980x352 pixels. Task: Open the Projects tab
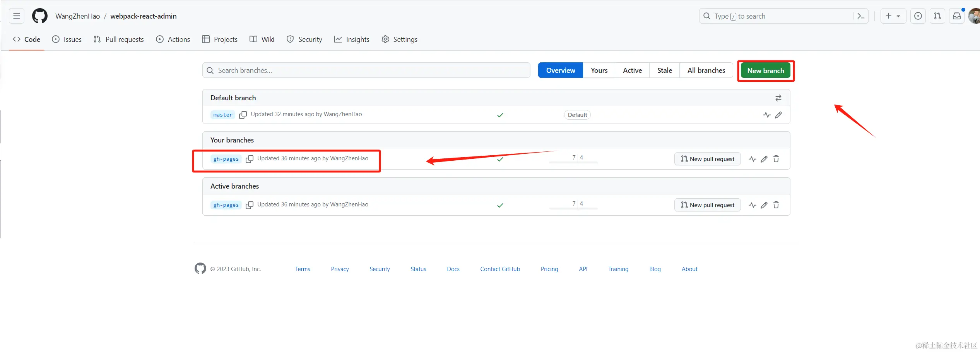click(x=220, y=39)
